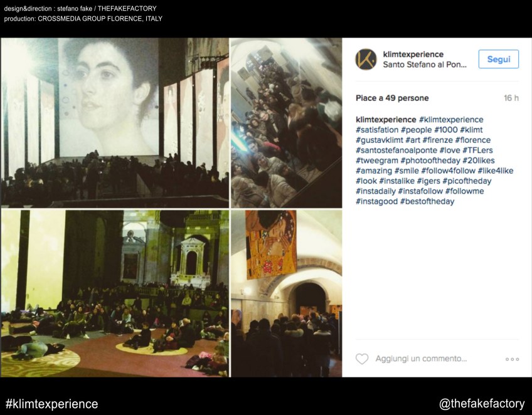Open the Santo Stefano al Pon... location link
The image size is (532, 415).
[x=425, y=65]
